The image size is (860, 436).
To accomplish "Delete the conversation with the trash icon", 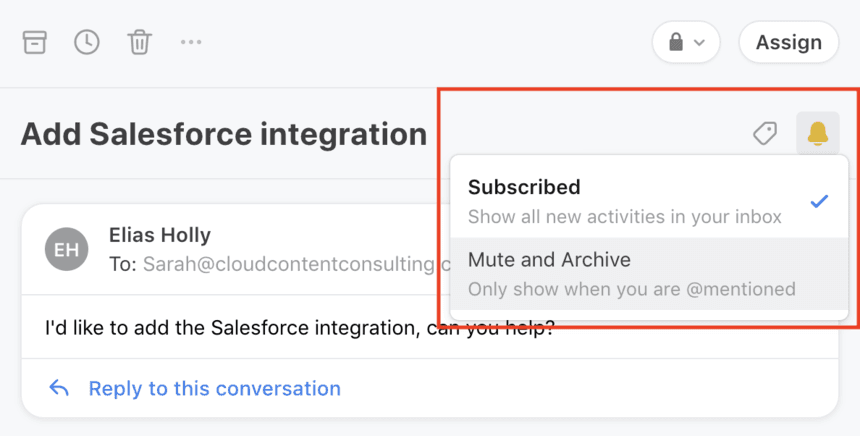I will coord(139,42).
